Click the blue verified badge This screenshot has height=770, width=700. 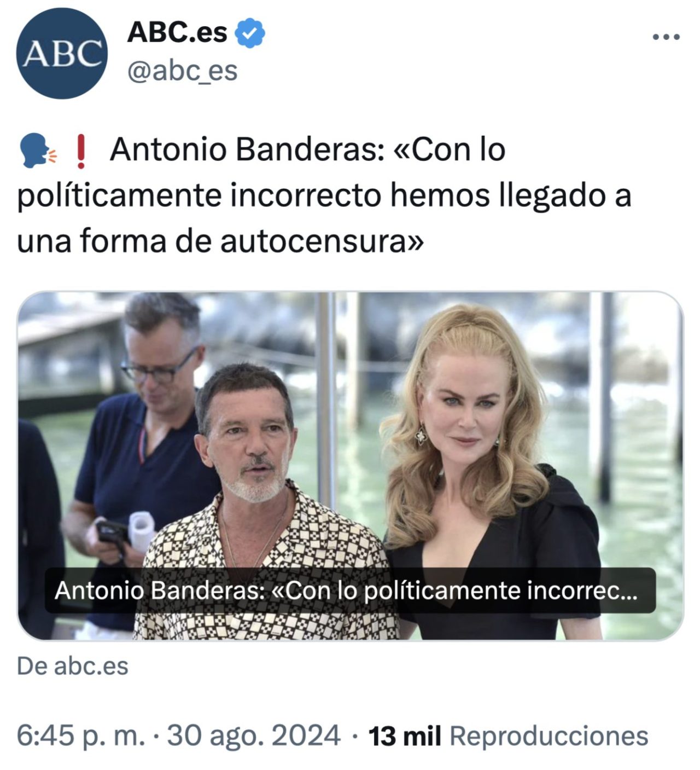coord(250,33)
